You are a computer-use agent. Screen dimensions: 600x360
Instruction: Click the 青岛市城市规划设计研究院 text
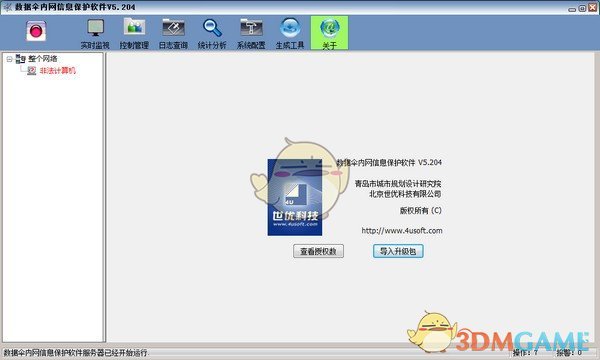point(398,184)
